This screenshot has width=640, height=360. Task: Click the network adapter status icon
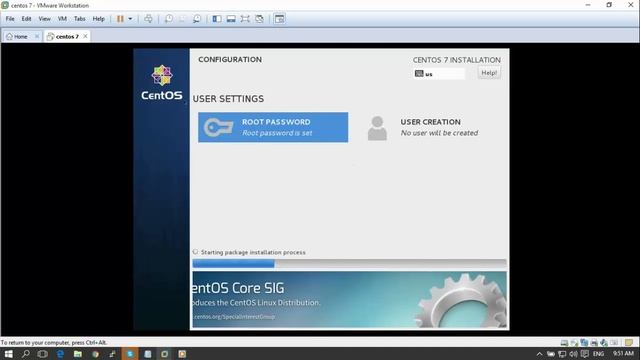pyautogui.click(x=584, y=343)
